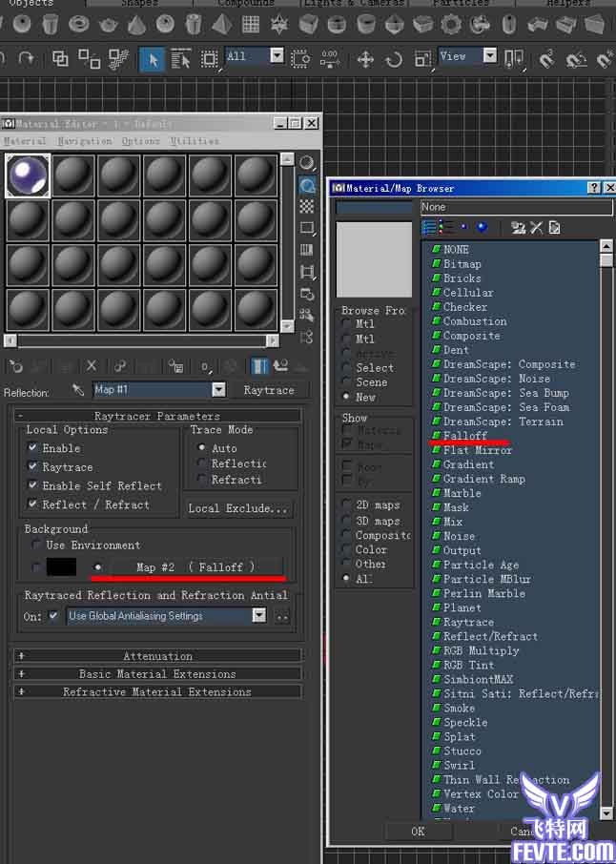Click the Sample Type sphere icon
Screen dimensions: 616x864
tap(307, 162)
